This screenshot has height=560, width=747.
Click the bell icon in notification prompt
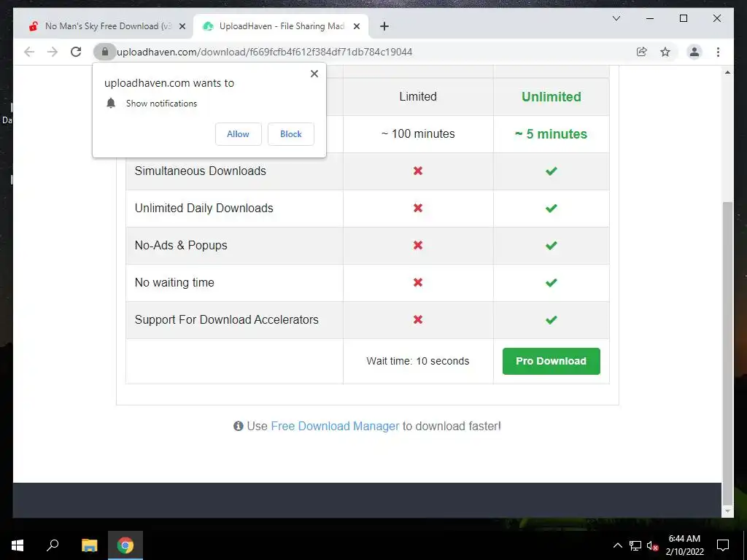(111, 104)
